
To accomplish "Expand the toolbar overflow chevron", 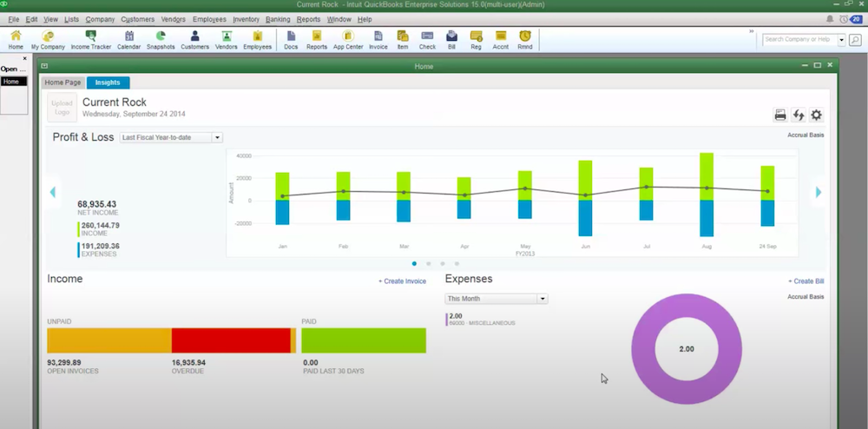I will coord(752,31).
